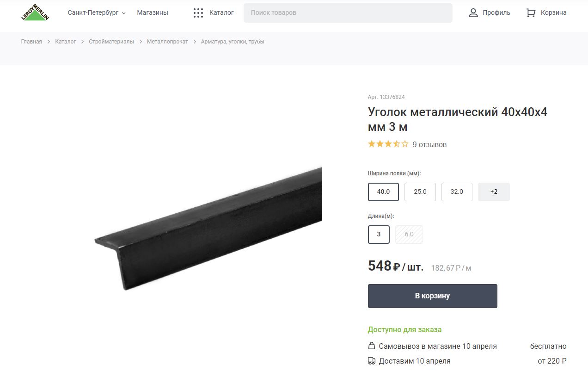Click the chevron after Главная breadcrumb
This screenshot has height=377, width=588.
[49, 42]
